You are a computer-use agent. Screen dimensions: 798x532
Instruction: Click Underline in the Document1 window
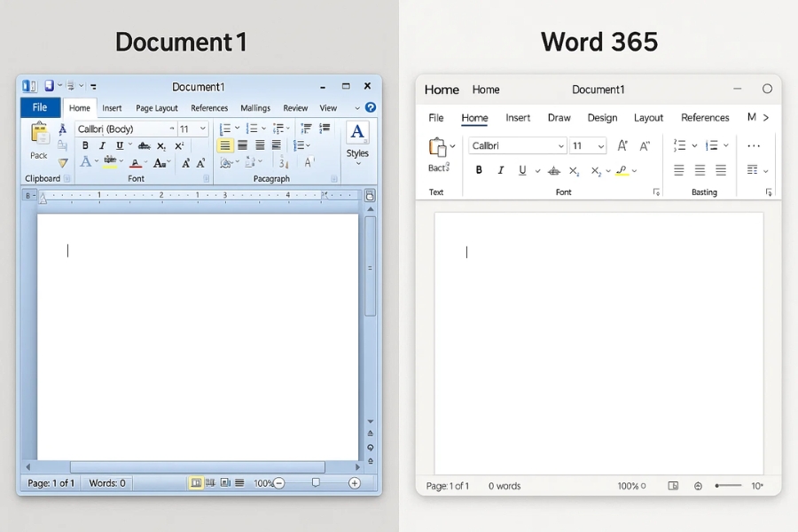(120, 145)
